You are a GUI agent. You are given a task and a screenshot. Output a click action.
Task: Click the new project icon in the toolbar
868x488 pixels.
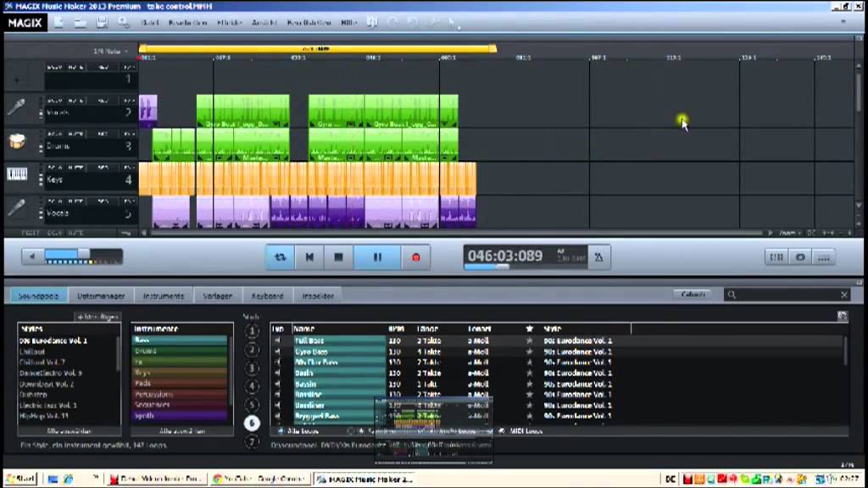[58, 23]
